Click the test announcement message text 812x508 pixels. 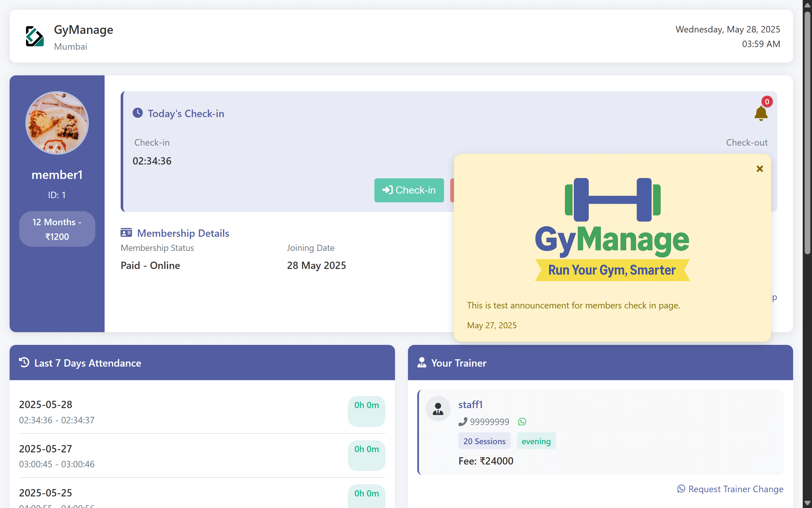[573, 305]
